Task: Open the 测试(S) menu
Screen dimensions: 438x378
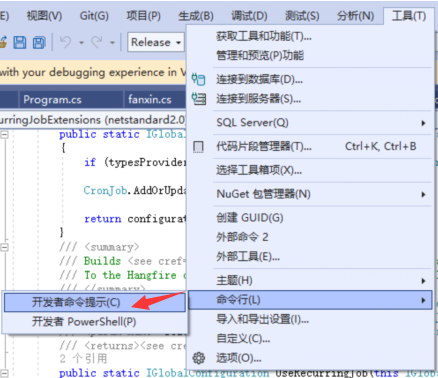Action: tap(302, 16)
